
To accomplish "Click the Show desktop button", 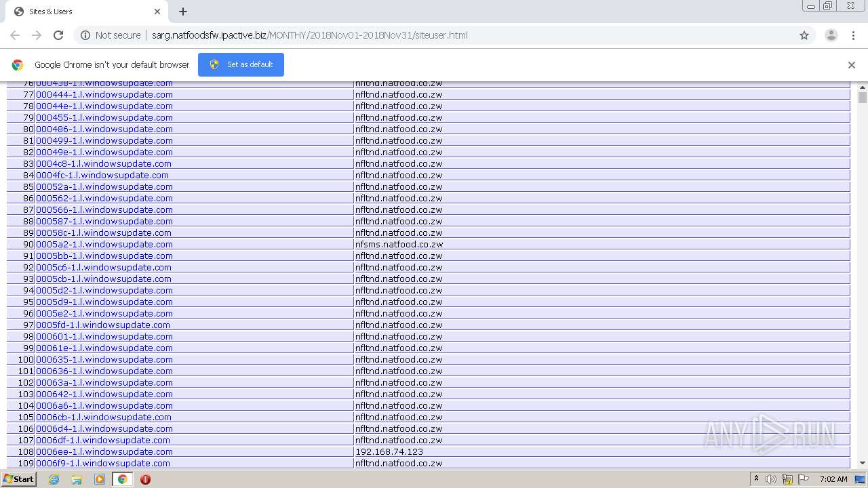I will [x=861, y=479].
